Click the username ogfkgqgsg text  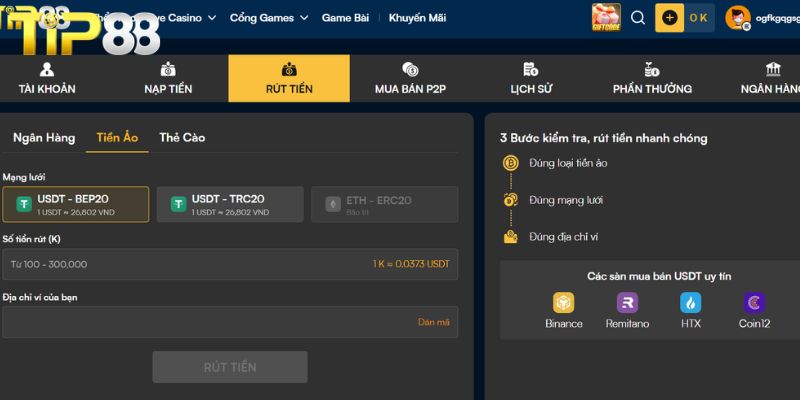tap(778, 18)
